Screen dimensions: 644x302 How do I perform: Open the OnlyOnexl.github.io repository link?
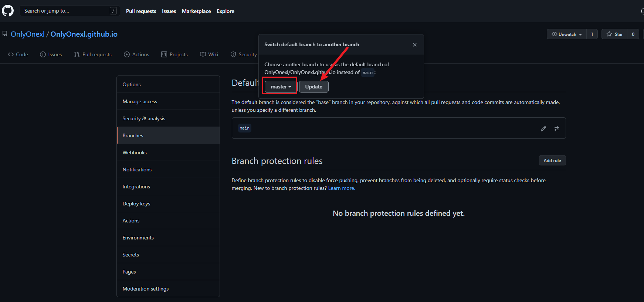tap(84, 34)
